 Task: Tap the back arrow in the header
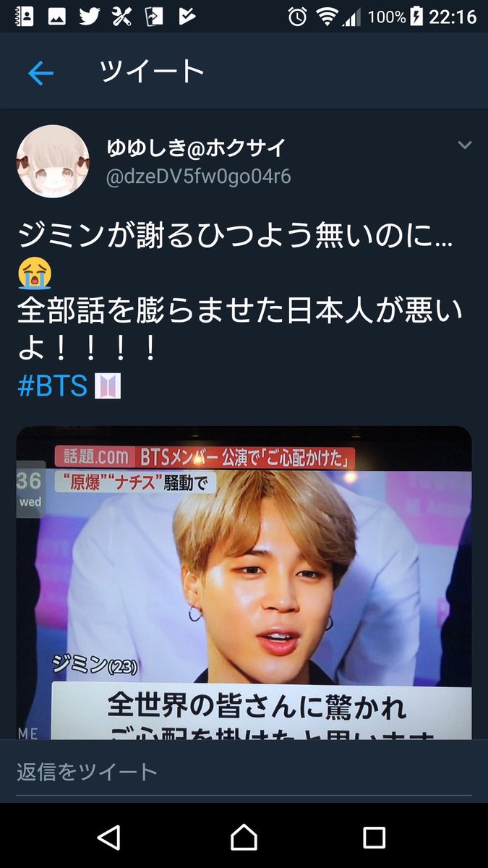point(40,73)
